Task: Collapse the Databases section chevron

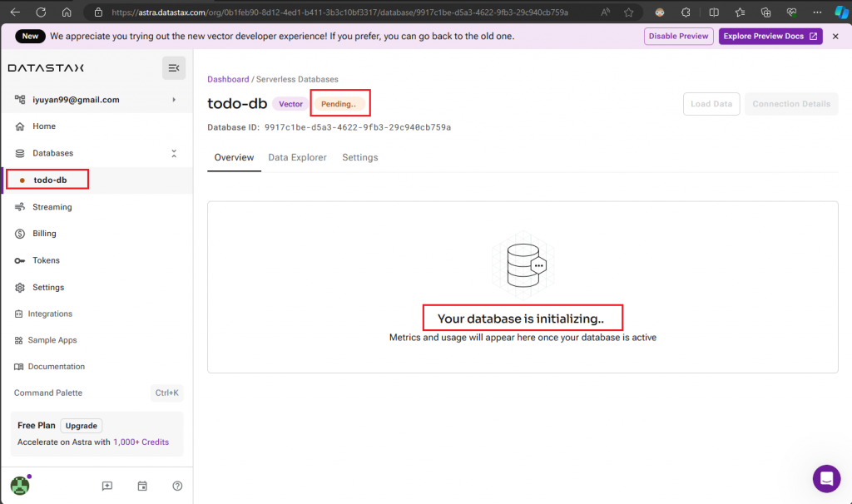Action: 174,153
